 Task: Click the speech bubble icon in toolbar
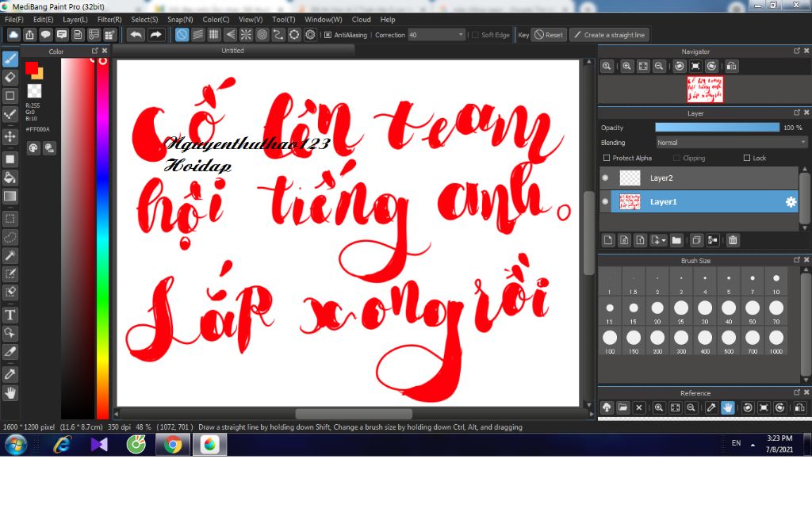(45, 35)
